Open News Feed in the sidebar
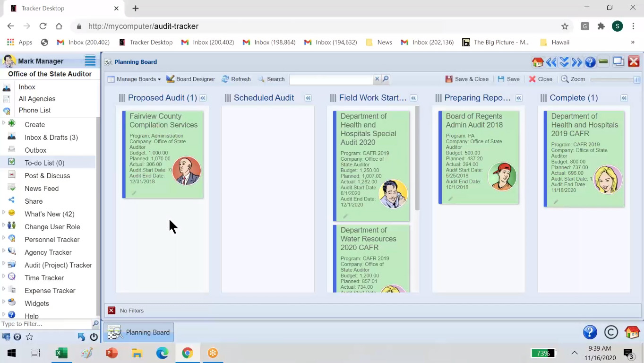 pos(42,188)
